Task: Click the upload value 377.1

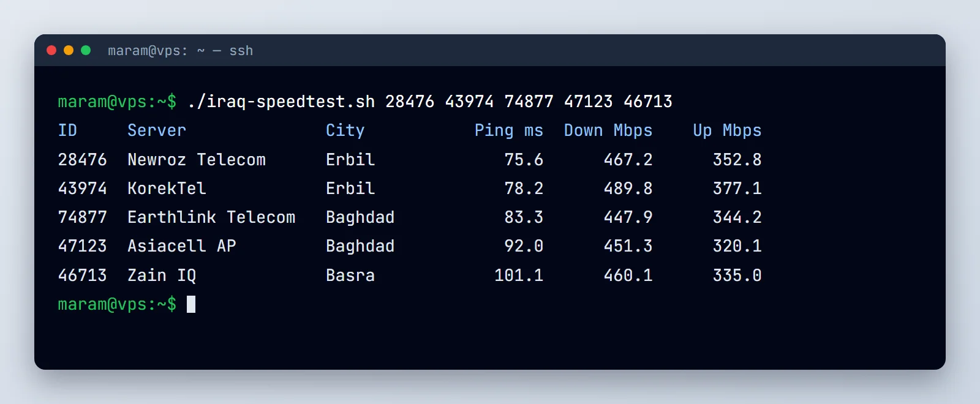Action: coord(737,189)
